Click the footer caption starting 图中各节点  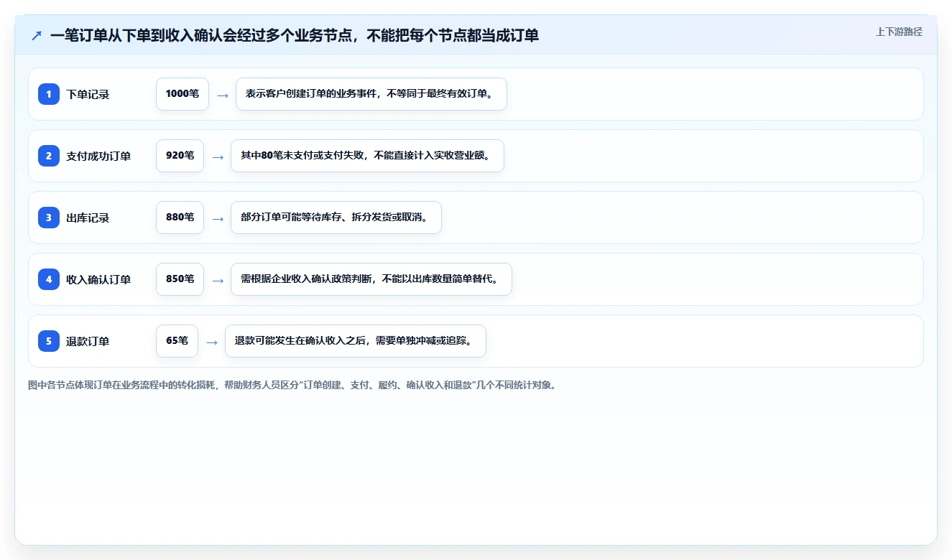click(292, 385)
